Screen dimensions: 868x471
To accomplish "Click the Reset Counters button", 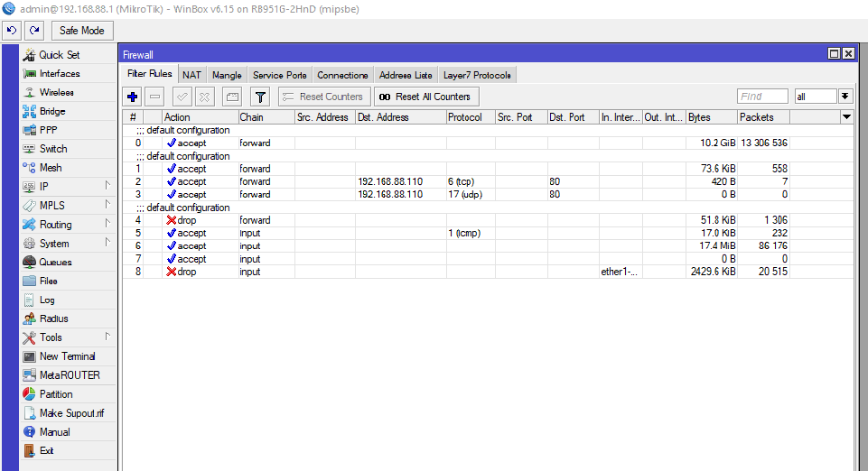I will [x=324, y=97].
